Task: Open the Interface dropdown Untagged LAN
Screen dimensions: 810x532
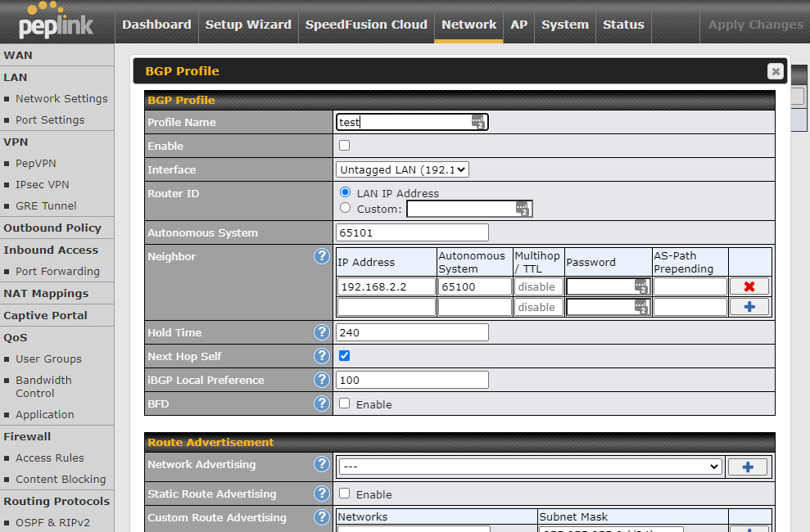Action: coord(402,169)
